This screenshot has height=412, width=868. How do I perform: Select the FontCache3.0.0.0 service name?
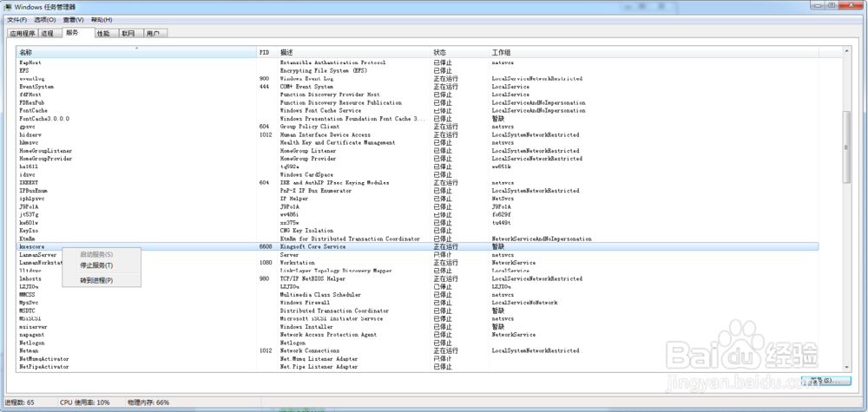(x=44, y=118)
